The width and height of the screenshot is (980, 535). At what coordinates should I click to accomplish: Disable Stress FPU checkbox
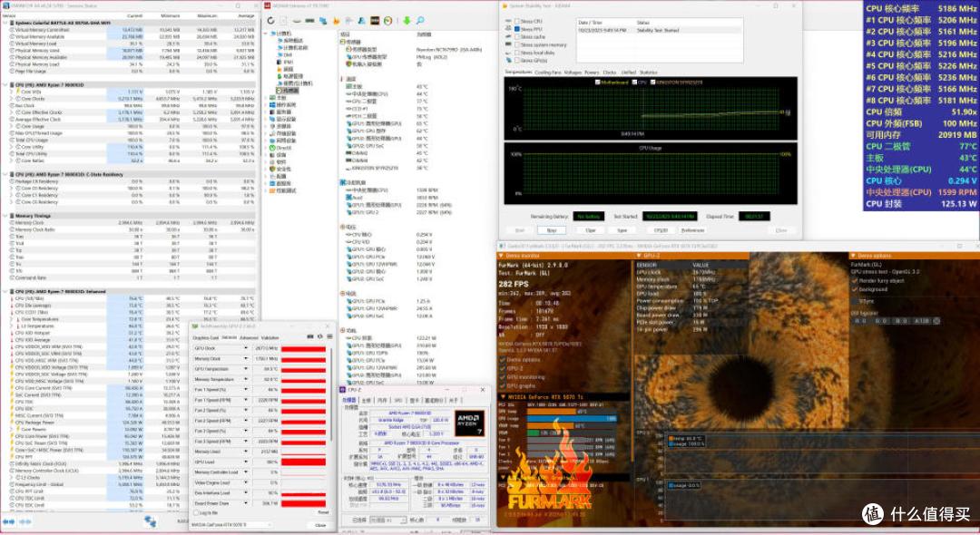point(517,29)
